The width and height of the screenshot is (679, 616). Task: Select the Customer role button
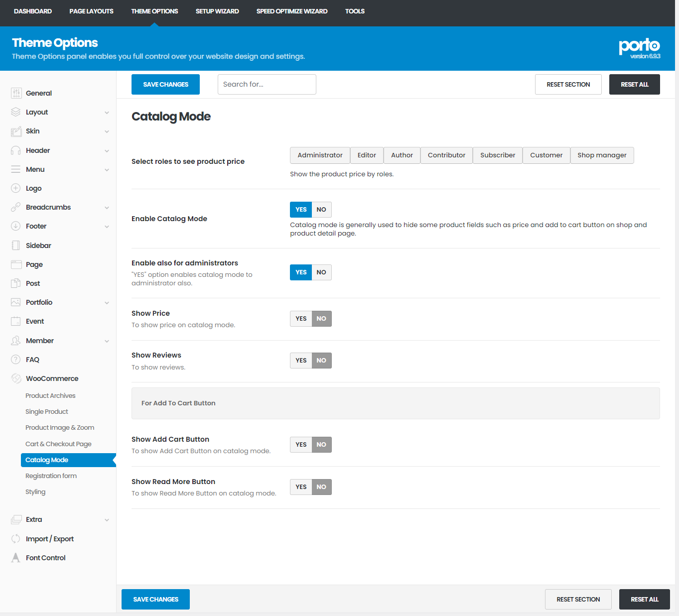(x=546, y=155)
